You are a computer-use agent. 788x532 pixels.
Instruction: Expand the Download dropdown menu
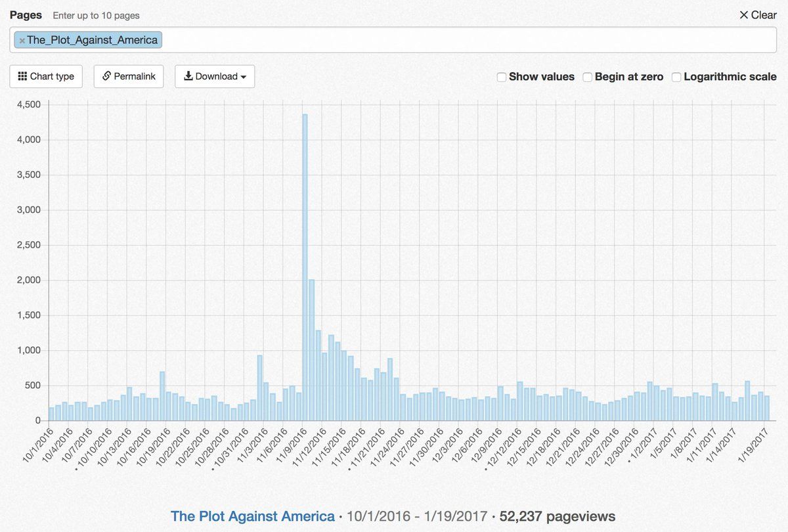[215, 76]
